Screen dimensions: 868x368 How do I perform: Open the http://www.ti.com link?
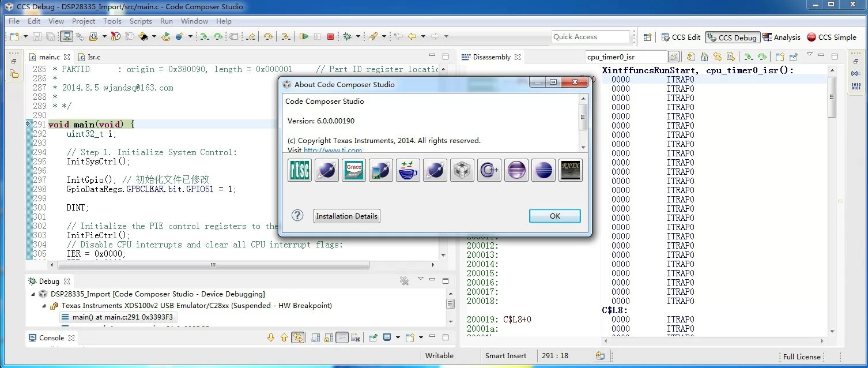coord(333,150)
